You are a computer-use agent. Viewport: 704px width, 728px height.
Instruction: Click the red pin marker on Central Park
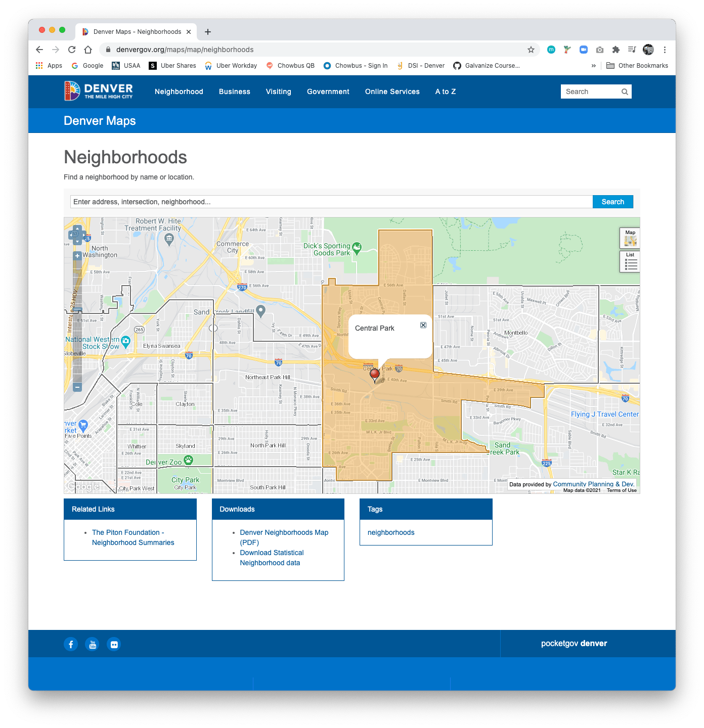pyautogui.click(x=375, y=375)
